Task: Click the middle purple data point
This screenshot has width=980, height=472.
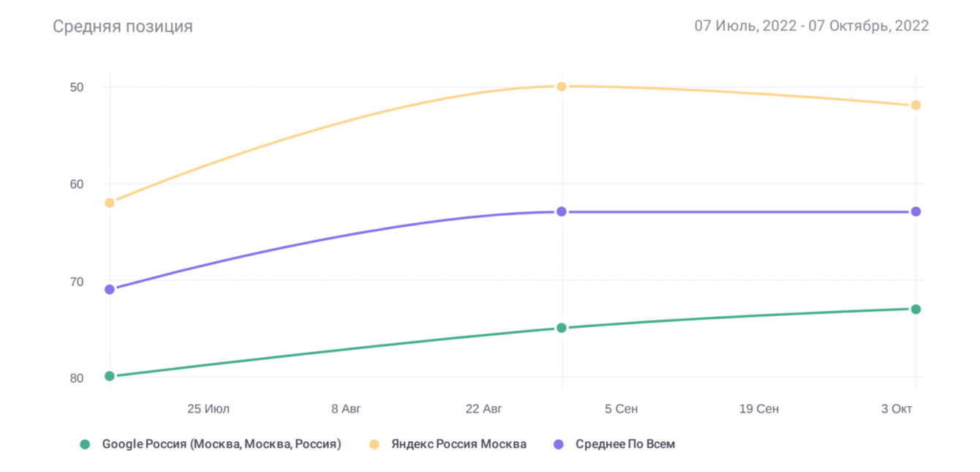Action: pyautogui.click(x=562, y=211)
